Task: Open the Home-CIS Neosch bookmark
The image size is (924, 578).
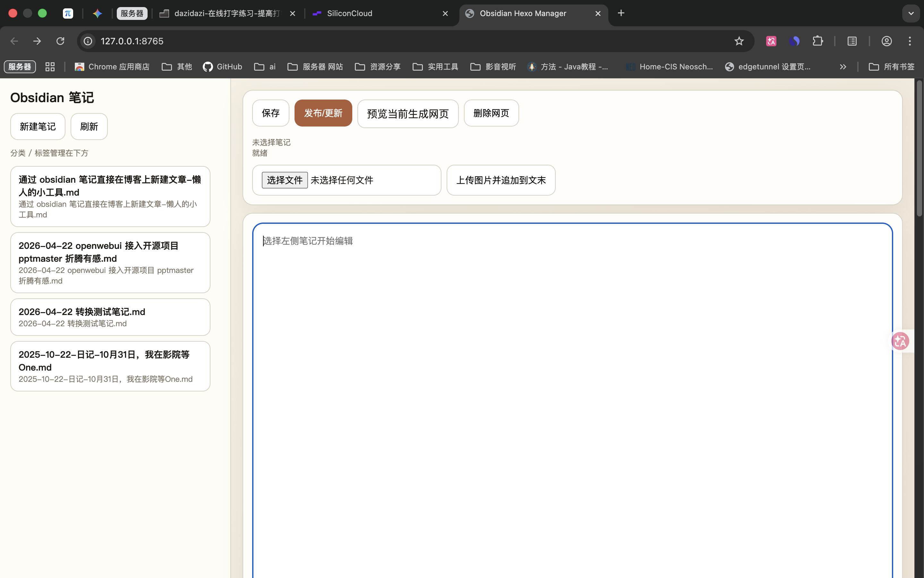Action: point(669,66)
